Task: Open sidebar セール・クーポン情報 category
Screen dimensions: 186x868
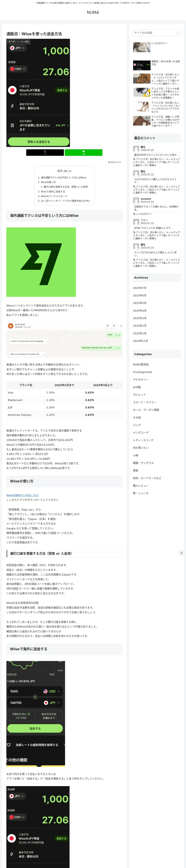Action: (x=146, y=410)
